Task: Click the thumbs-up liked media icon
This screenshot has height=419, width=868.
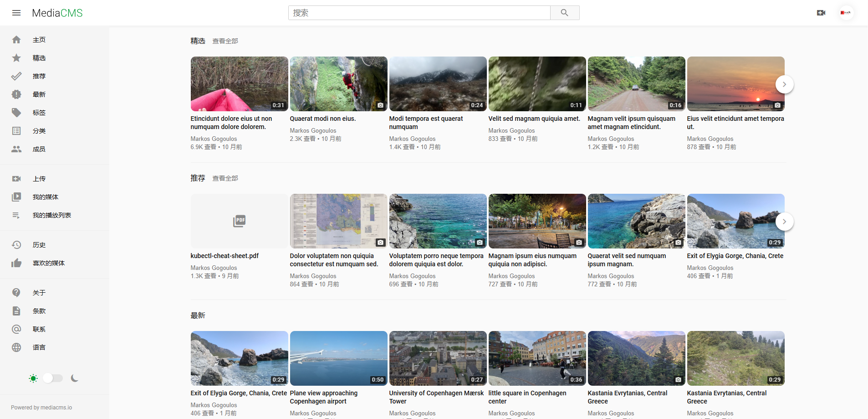Action: point(16,263)
